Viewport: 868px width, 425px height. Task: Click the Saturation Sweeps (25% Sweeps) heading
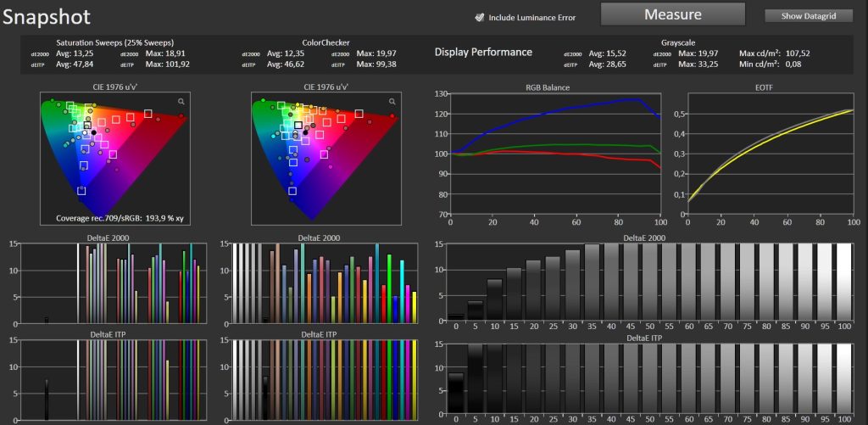[115, 42]
